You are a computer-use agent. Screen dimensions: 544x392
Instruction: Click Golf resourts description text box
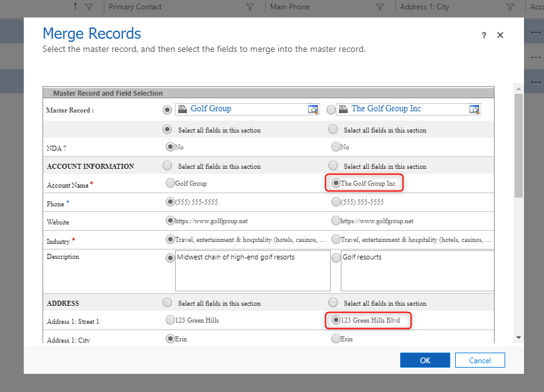pos(417,271)
